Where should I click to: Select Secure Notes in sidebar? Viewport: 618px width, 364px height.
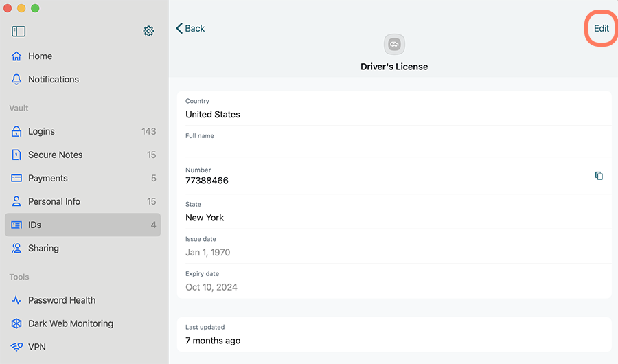83,155
